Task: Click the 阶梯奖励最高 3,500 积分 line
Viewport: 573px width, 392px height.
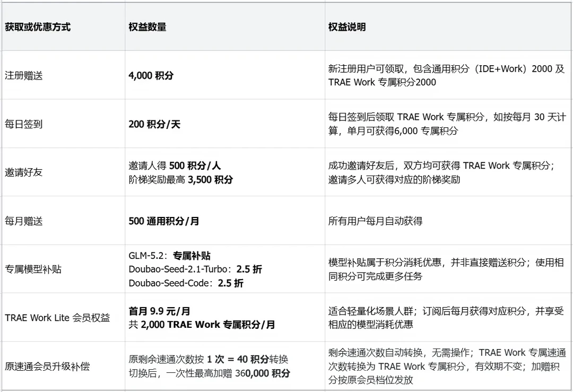Action: 180,180
